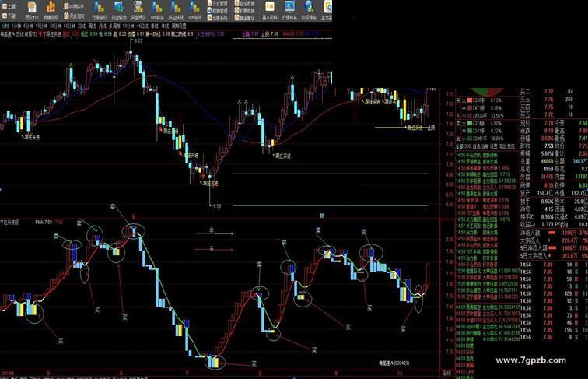Select the 全部 filter in ticker list
The width and height of the screenshot is (588, 379).
click(460, 146)
